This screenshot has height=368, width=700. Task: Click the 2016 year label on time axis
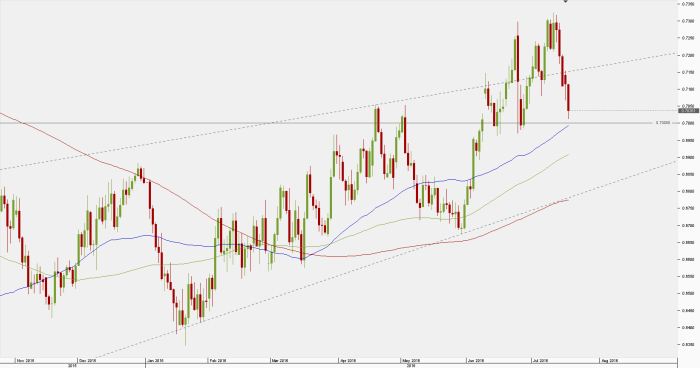point(411,365)
